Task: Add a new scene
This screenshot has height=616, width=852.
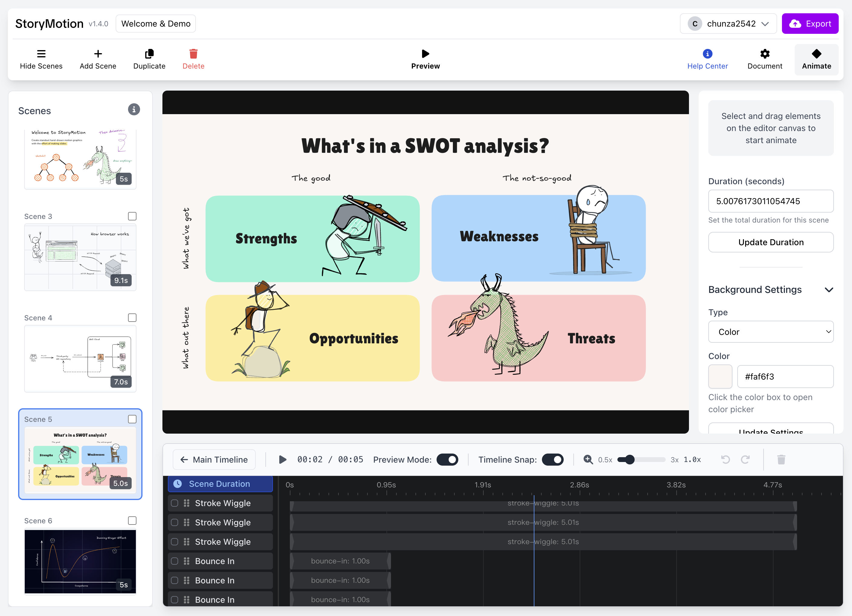Action: coord(98,59)
